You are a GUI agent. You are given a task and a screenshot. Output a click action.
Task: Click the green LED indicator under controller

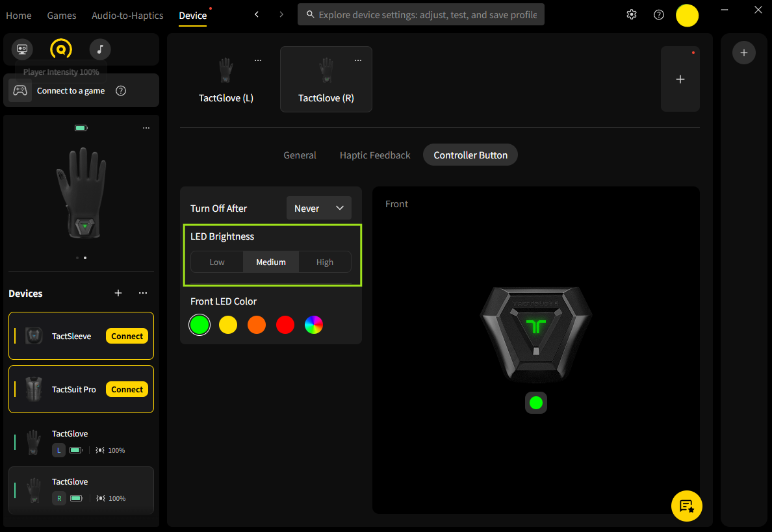[535, 403]
